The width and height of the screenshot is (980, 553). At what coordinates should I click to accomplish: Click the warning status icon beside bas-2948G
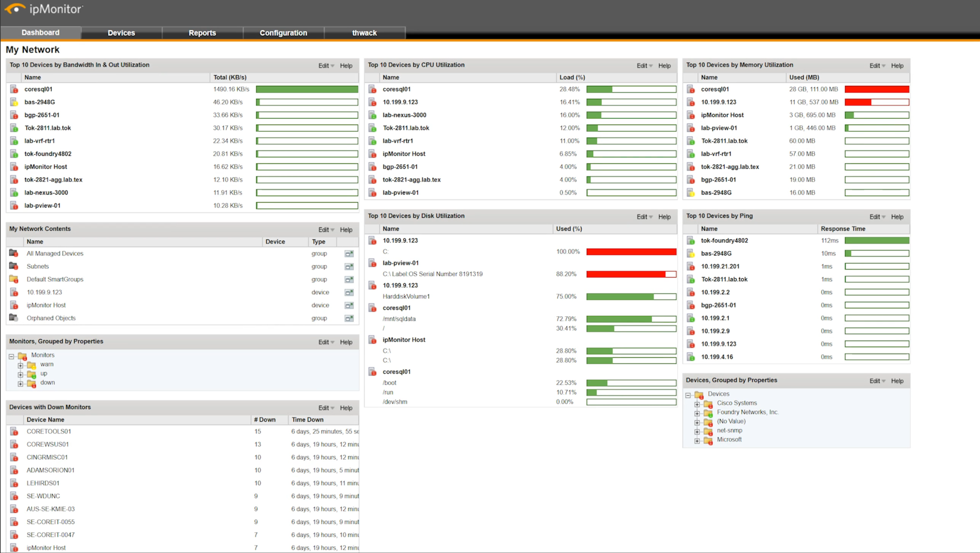coord(14,102)
